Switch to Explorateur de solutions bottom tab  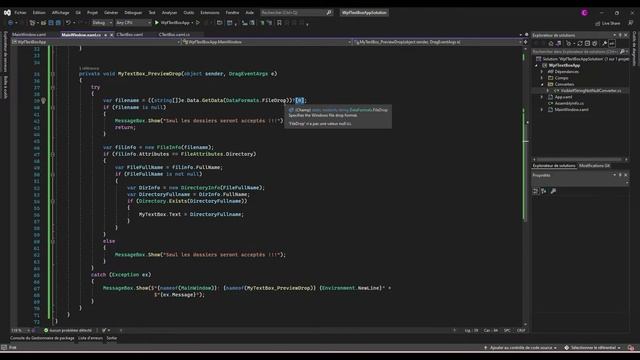554,166
